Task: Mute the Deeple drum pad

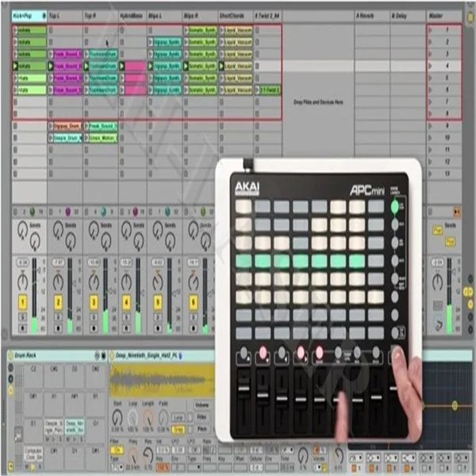Action: coord(48,440)
